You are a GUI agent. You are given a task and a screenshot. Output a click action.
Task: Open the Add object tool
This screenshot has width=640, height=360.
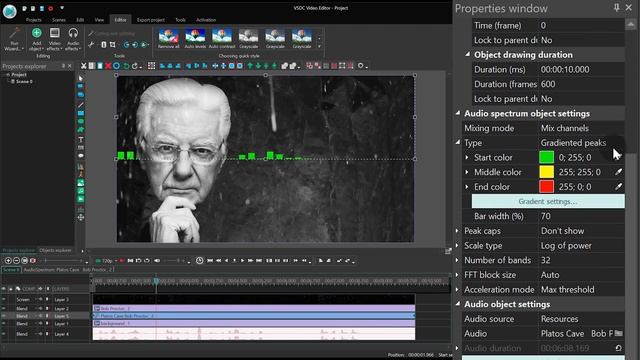tap(37, 39)
